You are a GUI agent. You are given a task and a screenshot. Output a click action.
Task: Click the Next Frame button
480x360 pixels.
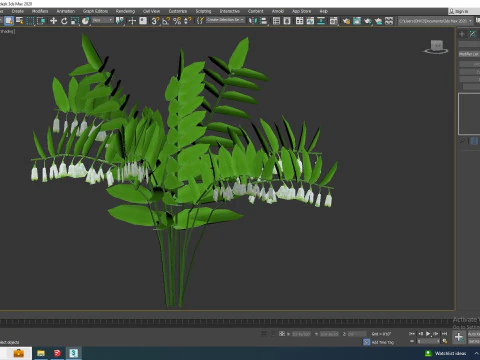coord(436,333)
